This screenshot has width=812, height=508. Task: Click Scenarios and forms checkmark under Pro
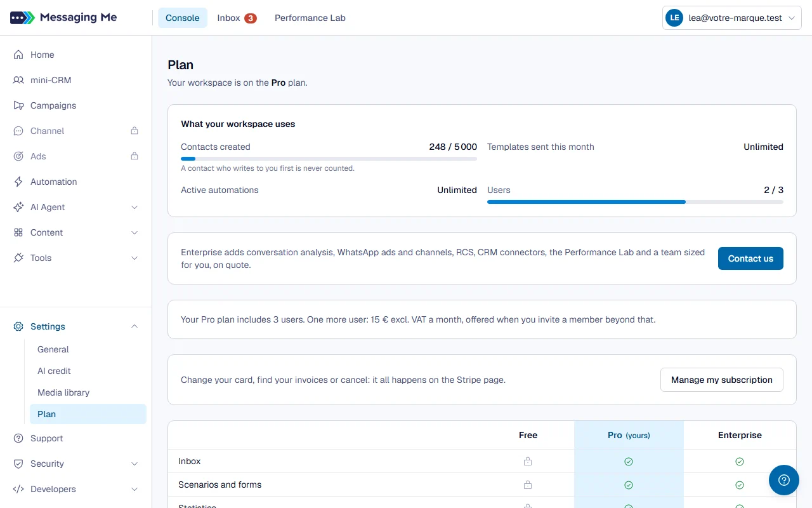629,485
